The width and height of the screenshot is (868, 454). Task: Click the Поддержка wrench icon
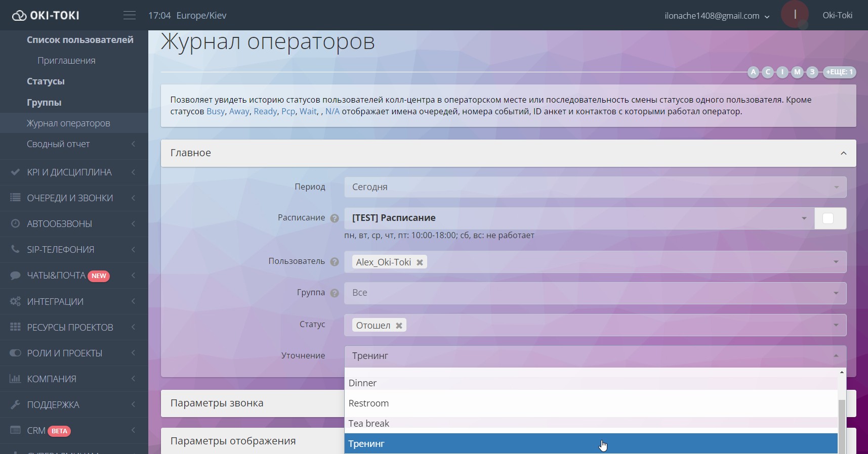(x=15, y=404)
